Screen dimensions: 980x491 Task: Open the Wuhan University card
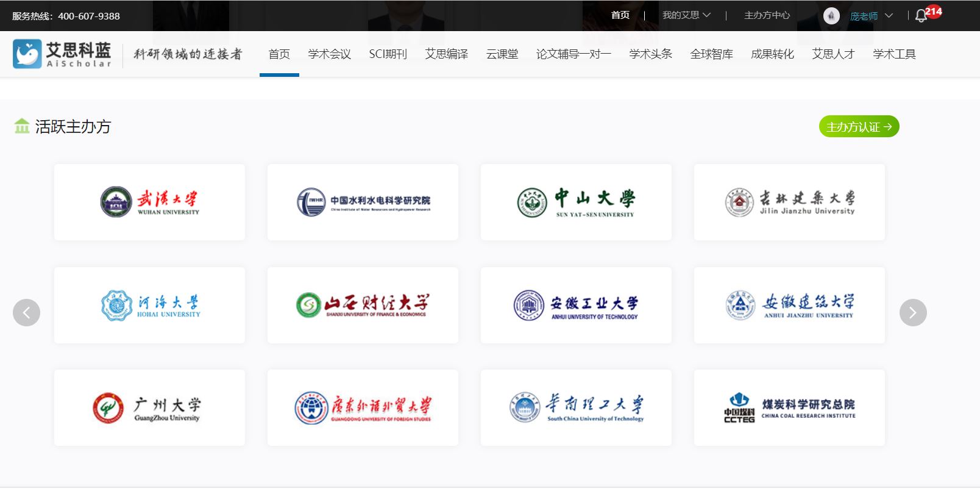click(x=149, y=202)
